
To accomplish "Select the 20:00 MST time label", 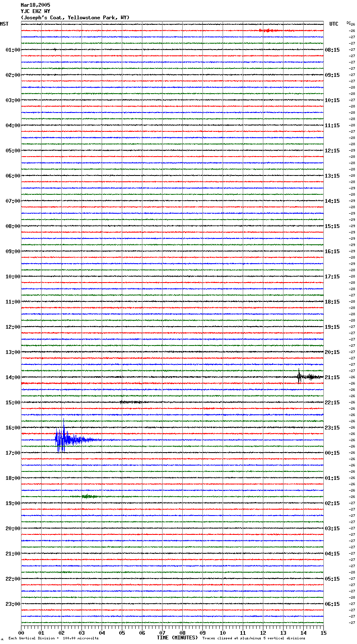I will (x=13, y=529).
